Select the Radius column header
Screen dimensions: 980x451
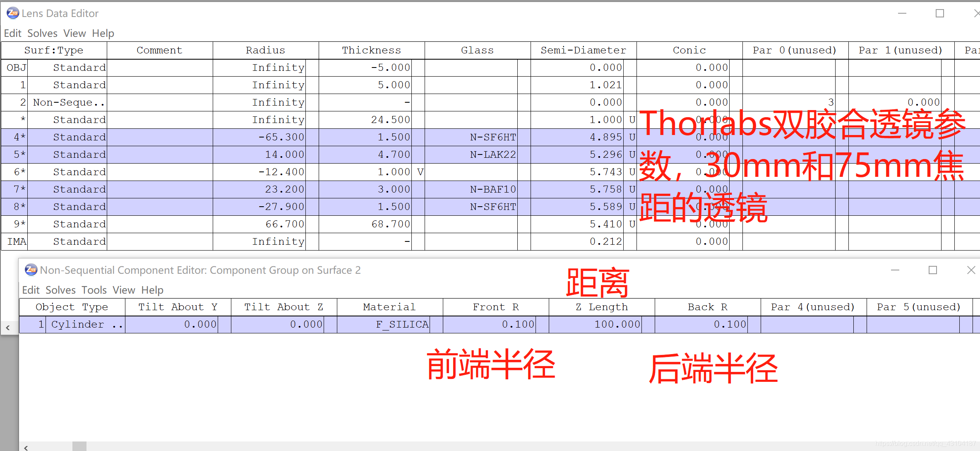coord(266,50)
